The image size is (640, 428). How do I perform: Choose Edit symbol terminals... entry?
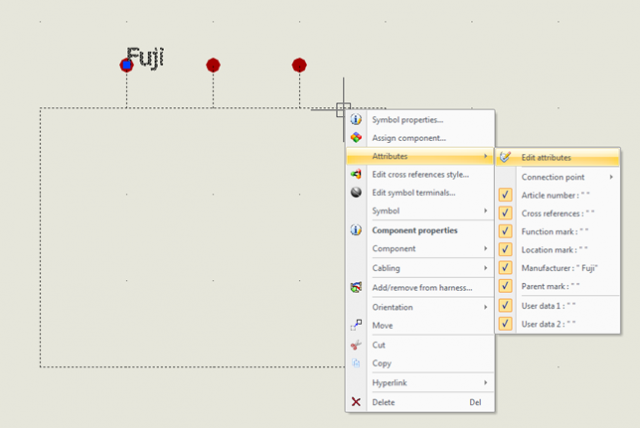420,193
